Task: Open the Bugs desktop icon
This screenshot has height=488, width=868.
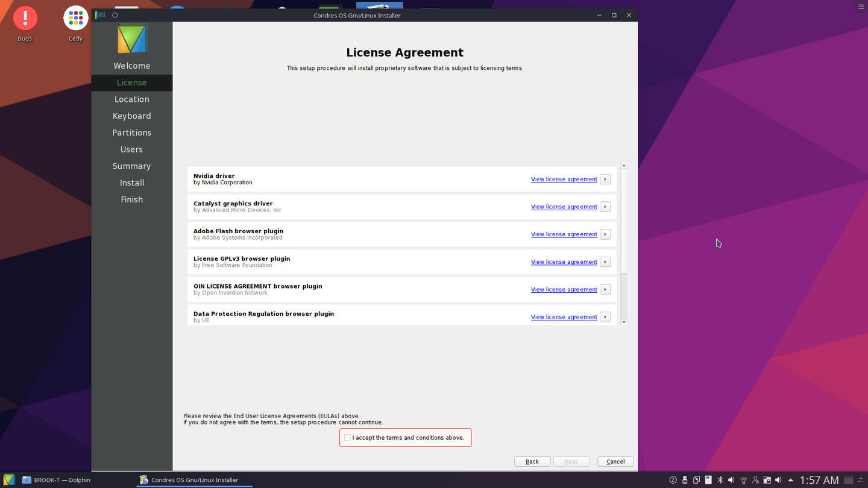Action: 25,24
